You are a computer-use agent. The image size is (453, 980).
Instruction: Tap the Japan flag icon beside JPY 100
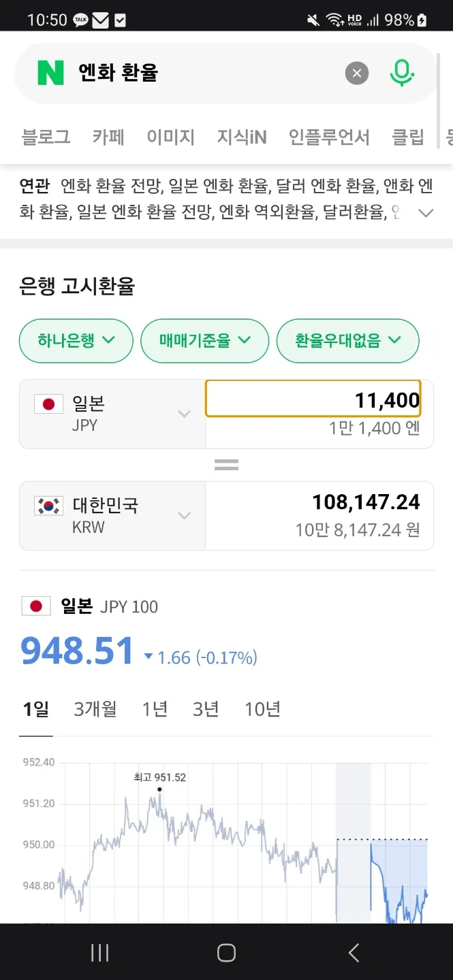[36, 606]
